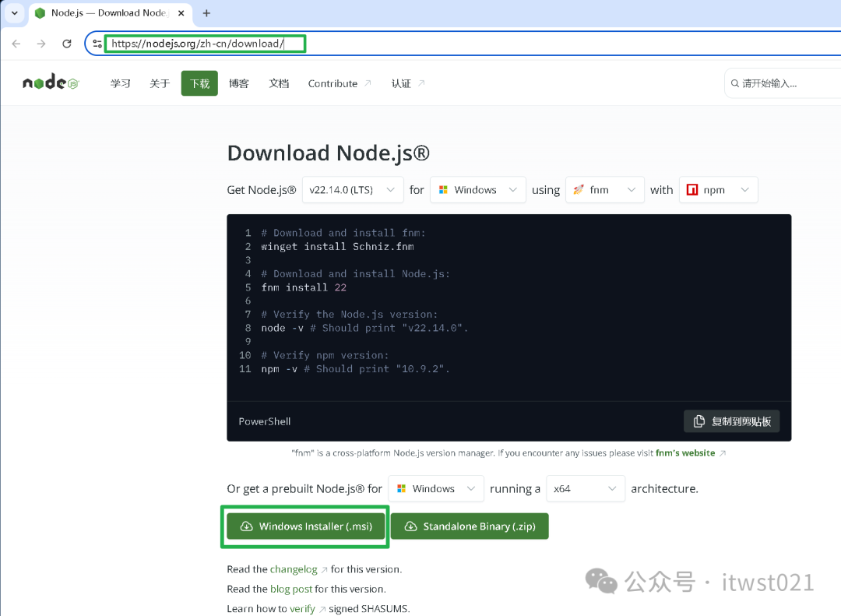Open the v22.14.0 (LTS) version dropdown
Image resolution: width=841 pixels, height=616 pixels.
[x=353, y=189]
